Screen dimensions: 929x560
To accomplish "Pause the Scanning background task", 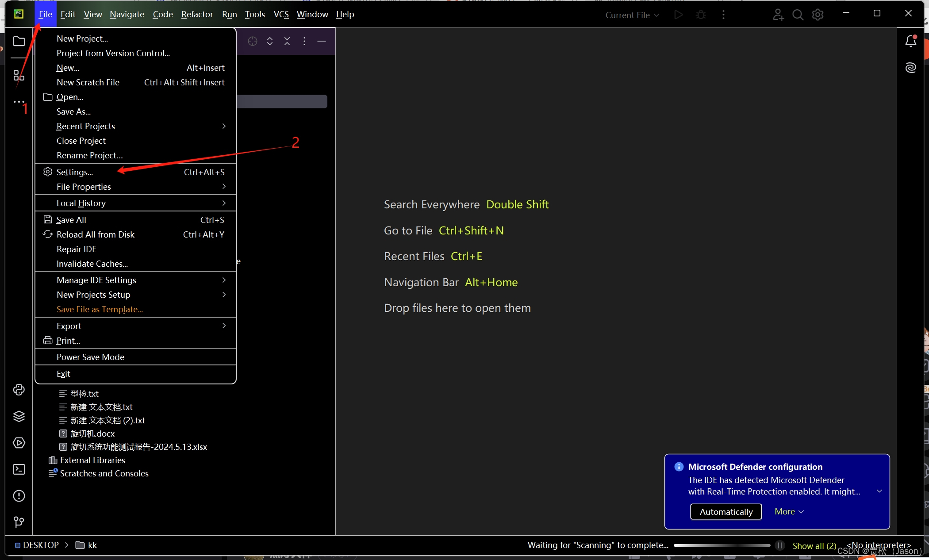I will (x=780, y=545).
